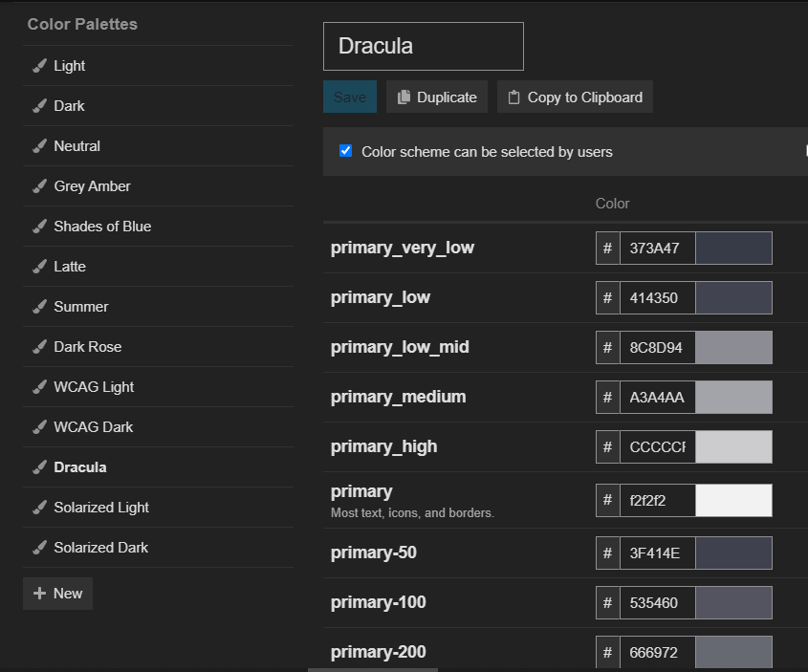Select the Neutral palette
Image resolution: width=808 pixels, height=672 pixels.
[x=158, y=145]
